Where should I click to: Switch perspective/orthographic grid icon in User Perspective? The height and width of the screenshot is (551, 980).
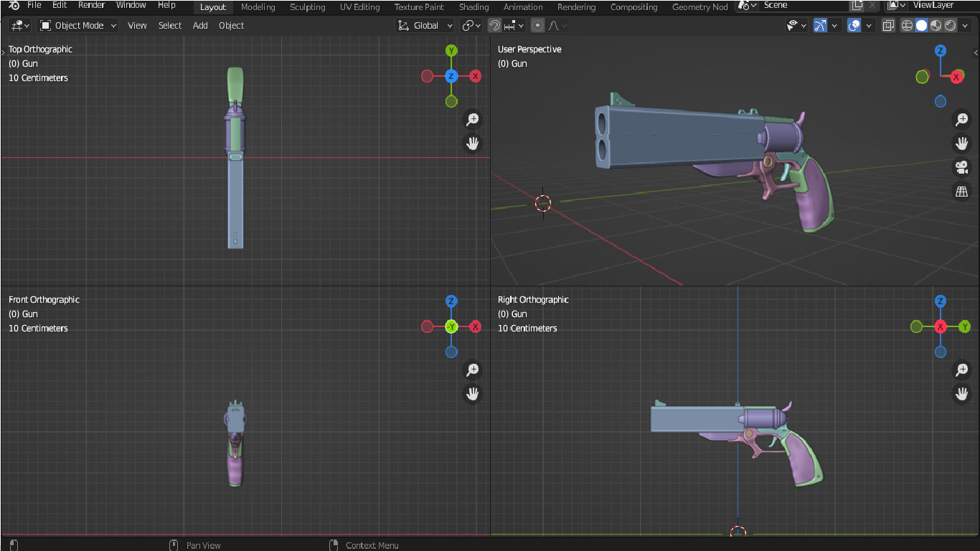961,192
